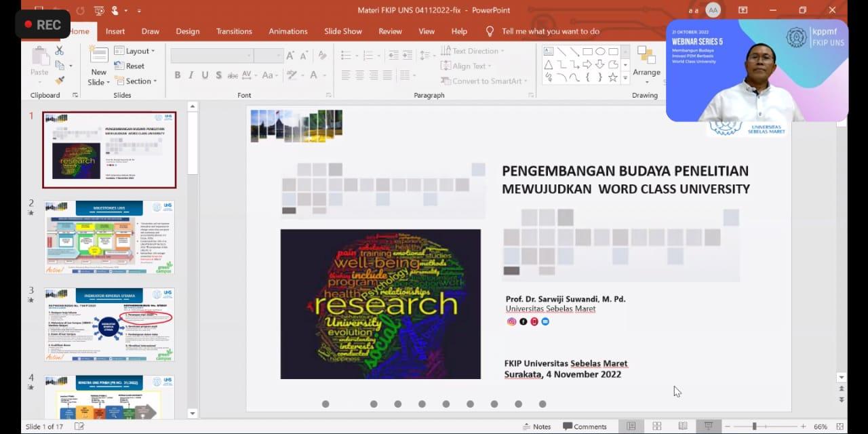This screenshot has height=434, width=868.
Task: Click the New Slide icon
Action: point(99,56)
